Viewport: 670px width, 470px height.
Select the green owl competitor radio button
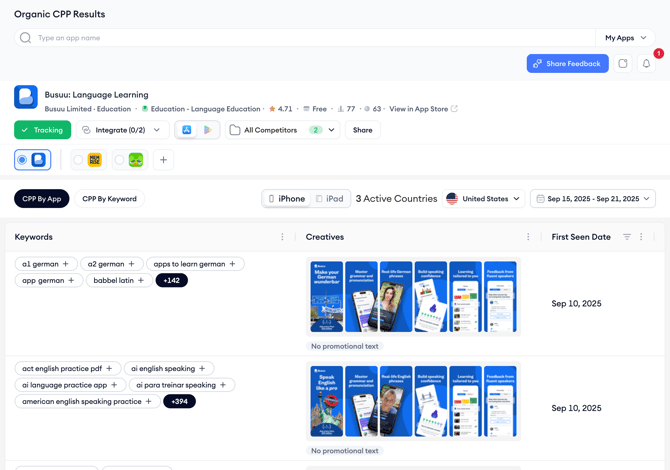pos(120,160)
